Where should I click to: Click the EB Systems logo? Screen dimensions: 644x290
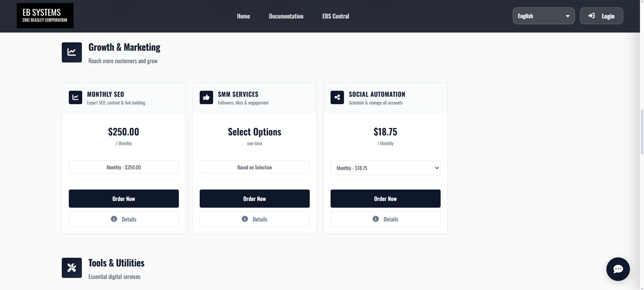pyautogui.click(x=45, y=16)
